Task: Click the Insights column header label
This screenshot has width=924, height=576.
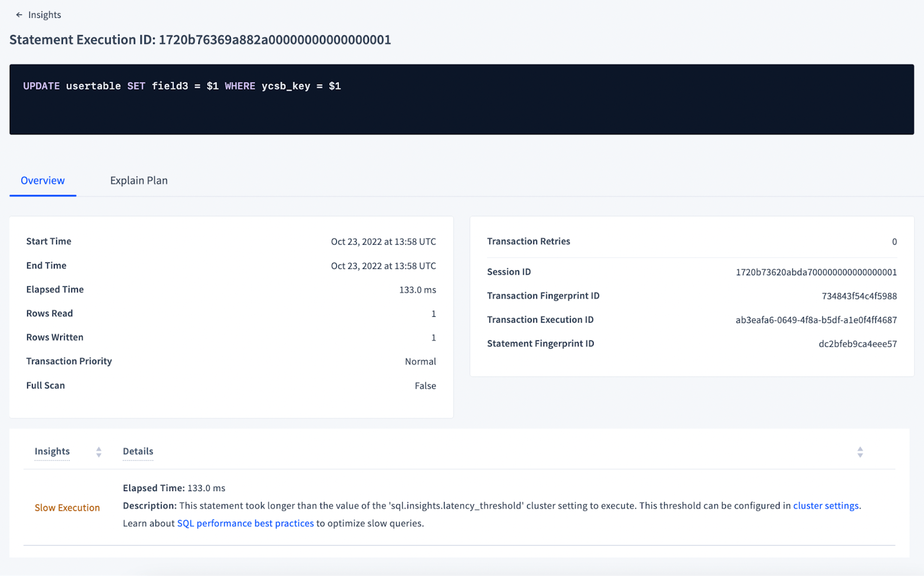Action: coord(52,451)
